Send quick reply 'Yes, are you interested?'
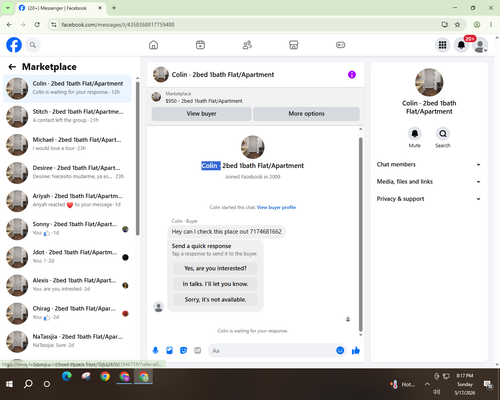 click(x=215, y=268)
